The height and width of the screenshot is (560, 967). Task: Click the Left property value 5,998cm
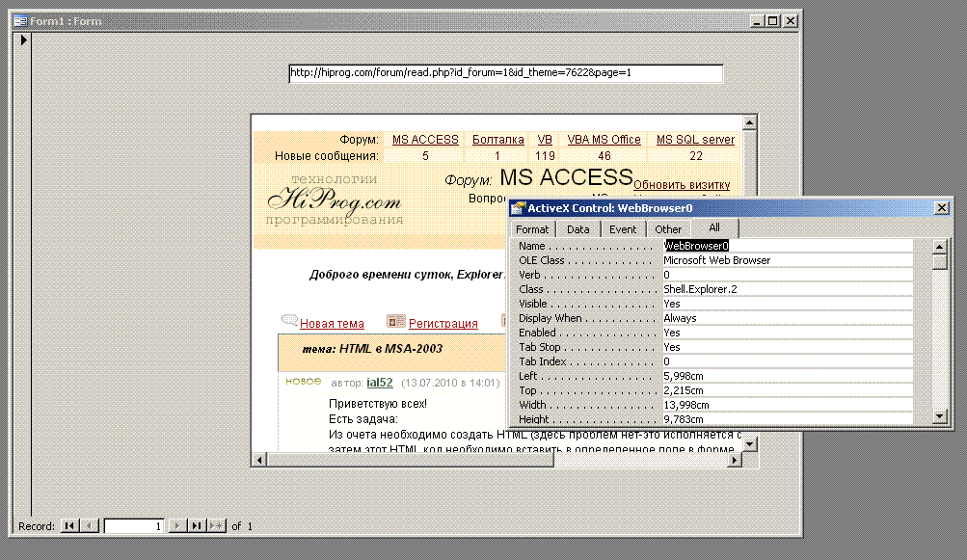(x=787, y=376)
